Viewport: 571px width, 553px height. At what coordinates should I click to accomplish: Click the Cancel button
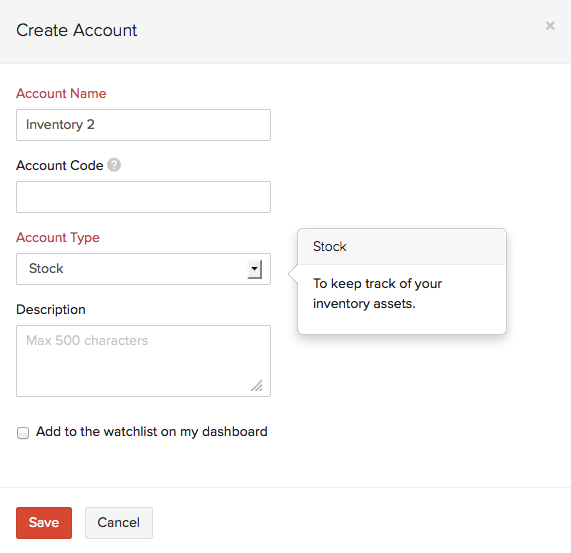coord(119,522)
